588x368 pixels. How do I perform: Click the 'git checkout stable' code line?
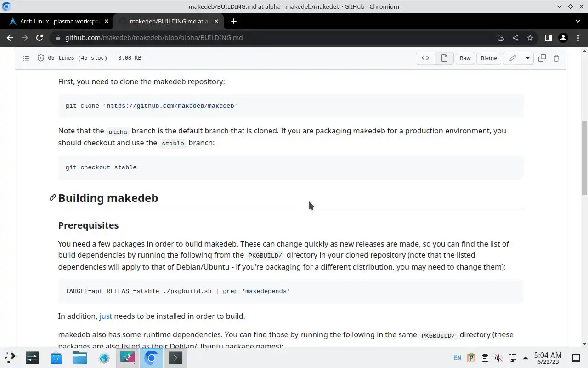point(101,167)
